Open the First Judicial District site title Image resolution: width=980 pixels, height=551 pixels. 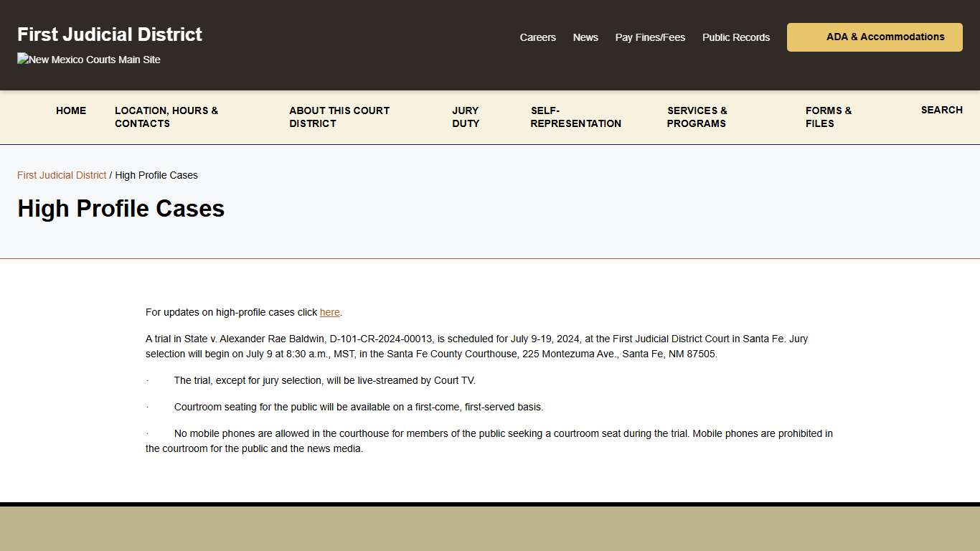110,34
